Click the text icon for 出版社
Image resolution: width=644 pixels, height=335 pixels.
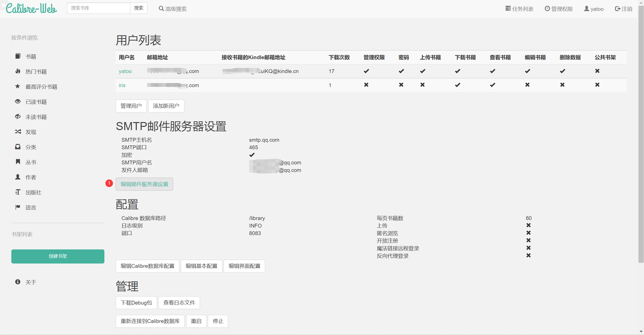click(x=18, y=192)
